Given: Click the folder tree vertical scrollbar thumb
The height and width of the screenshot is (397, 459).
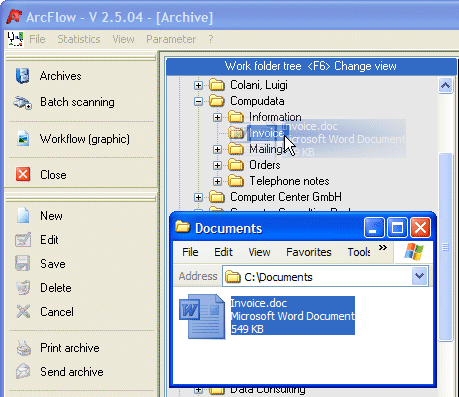Looking at the screenshot, I should [x=445, y=247].
